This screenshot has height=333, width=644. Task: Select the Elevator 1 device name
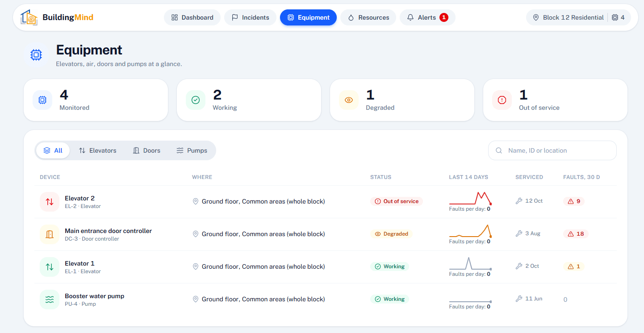(x=79, y=263)
